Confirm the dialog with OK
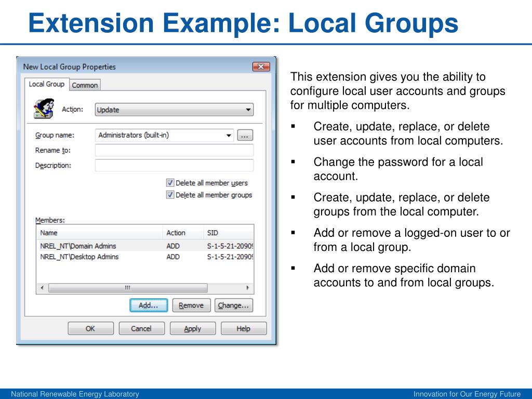This screenshot has height=399, width=532. tap(90, 328)
